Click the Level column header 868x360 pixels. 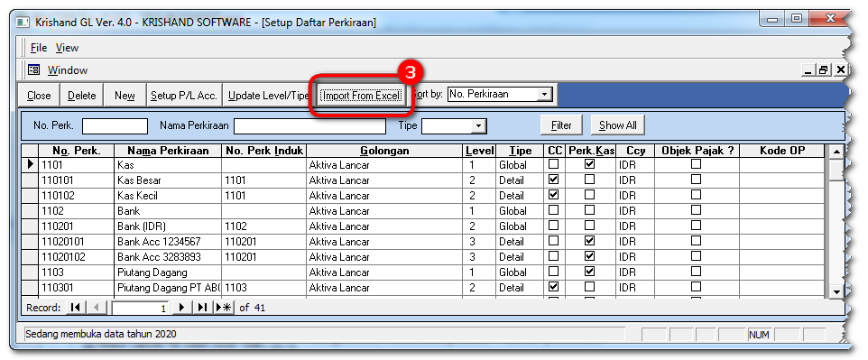point(479,151)
